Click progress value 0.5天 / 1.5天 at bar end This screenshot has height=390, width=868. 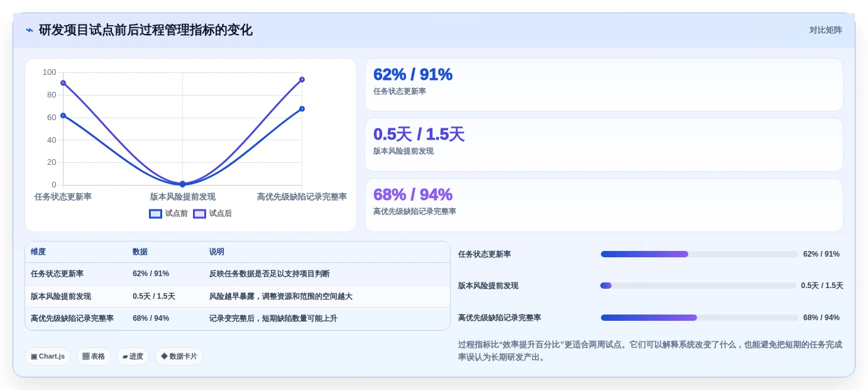822,286
